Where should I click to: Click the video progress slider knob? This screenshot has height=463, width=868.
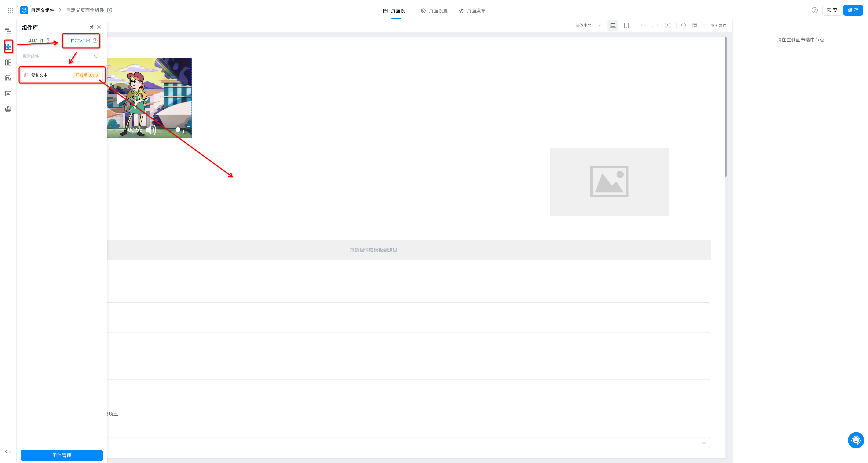click(178, 130)
